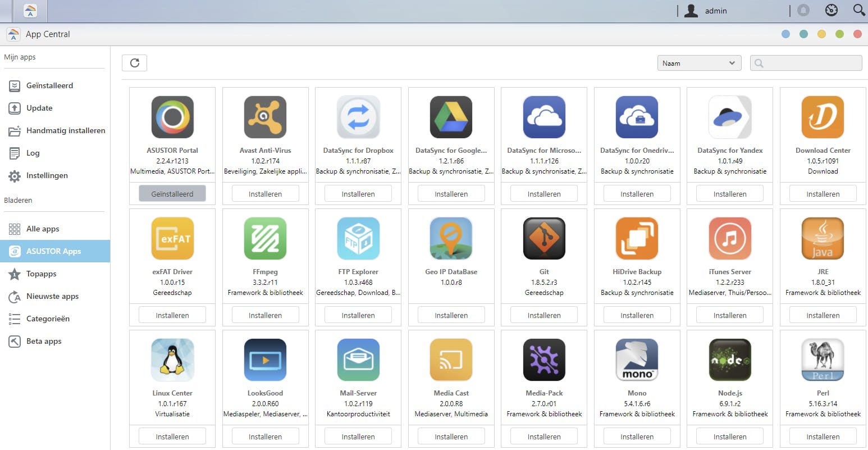Click the blue window control dot

tap(785, 34)
